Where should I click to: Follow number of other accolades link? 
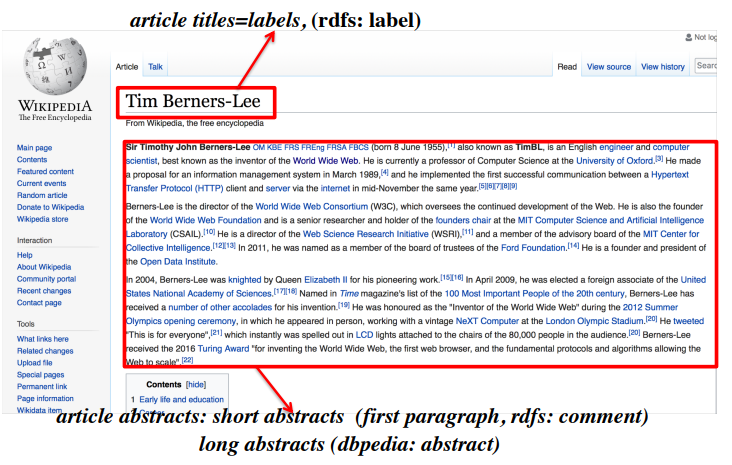pyautogui.click(x=220, y=307)
